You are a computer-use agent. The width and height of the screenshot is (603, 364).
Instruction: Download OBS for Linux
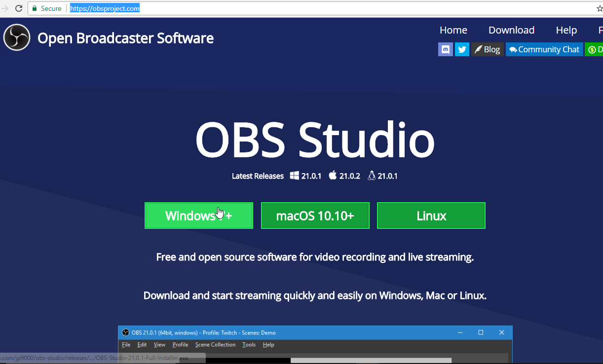(431, 216)
